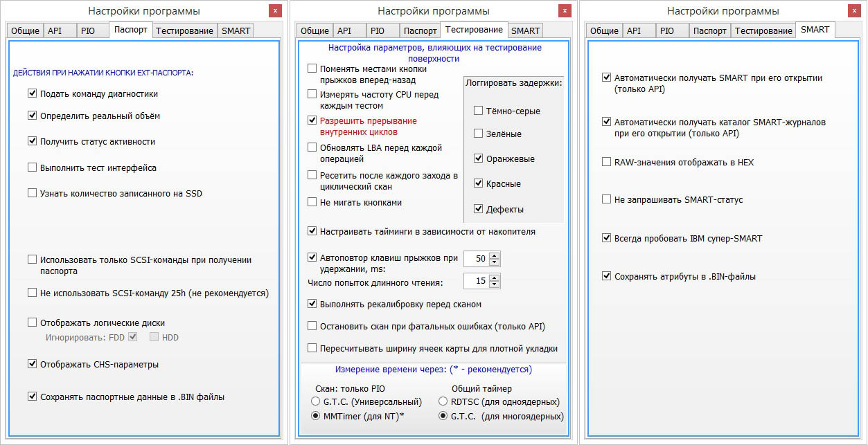Close the middle settings window

pos(565,10)
